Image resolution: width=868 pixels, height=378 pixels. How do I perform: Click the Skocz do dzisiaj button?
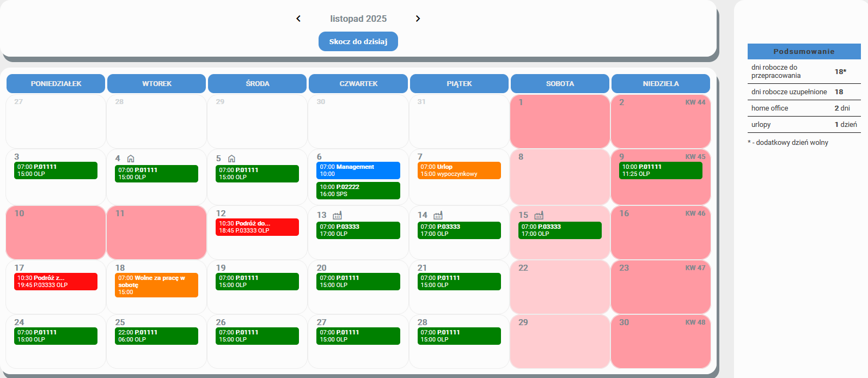[358, 41]
